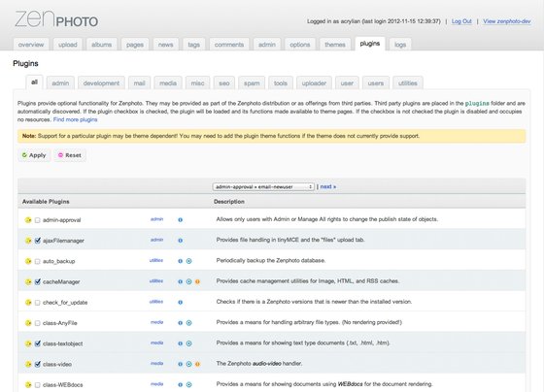Open the options icon for class-textobject
The width and height of the screenshot is (544, 392).
pos(188,343)
